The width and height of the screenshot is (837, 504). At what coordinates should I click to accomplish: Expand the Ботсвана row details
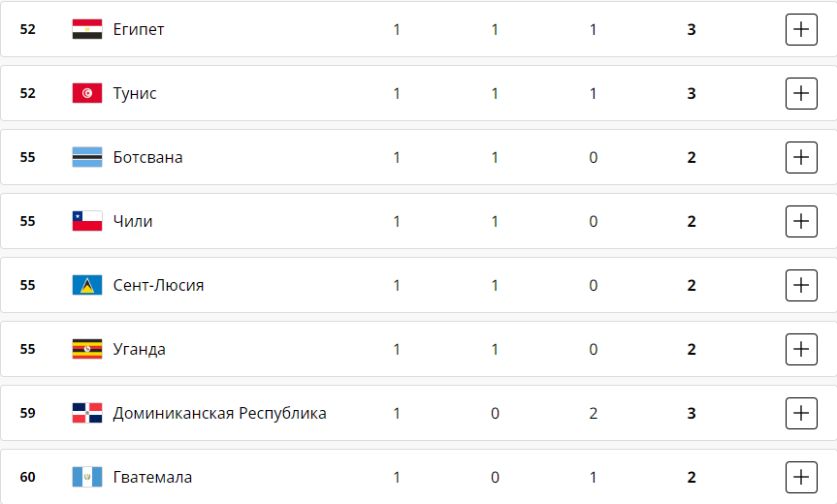(800, 157)
